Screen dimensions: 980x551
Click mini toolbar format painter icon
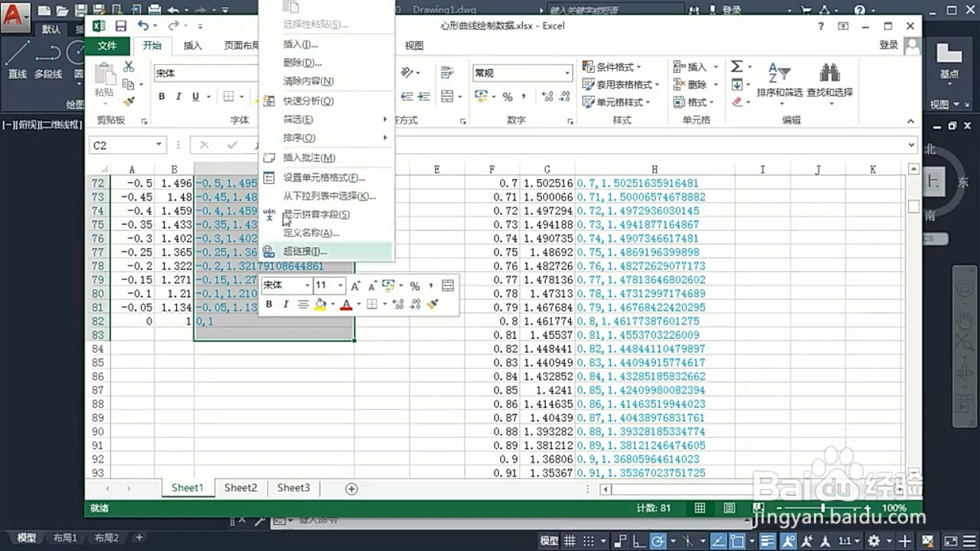pos(433,304)
